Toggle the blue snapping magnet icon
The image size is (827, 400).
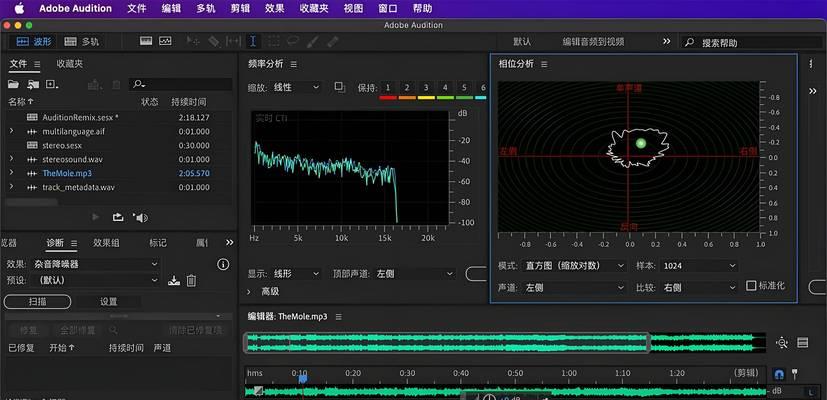pos(779,375)
